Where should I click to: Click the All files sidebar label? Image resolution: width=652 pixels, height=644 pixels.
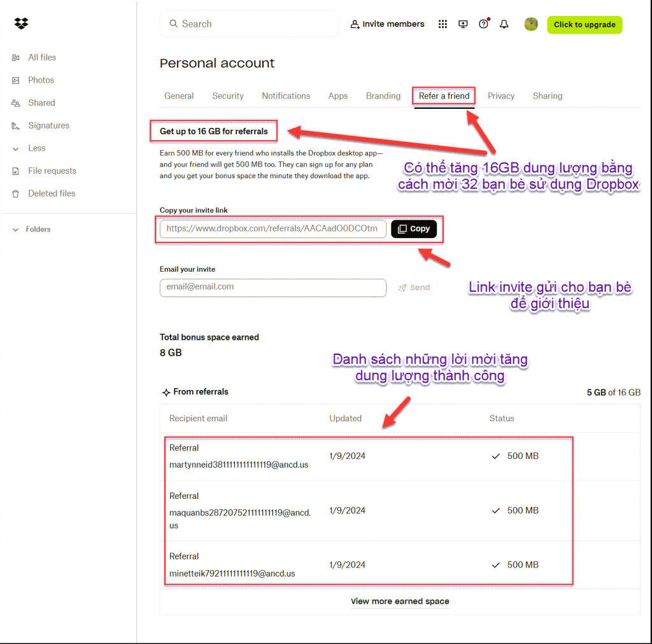tap(42, 57)
